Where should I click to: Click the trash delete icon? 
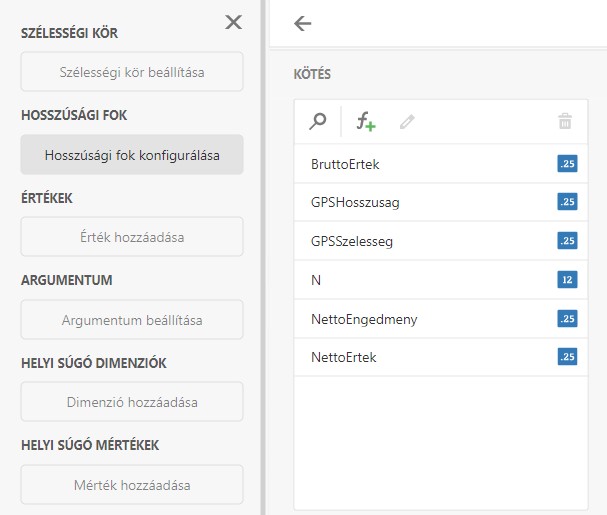[565, 122]
